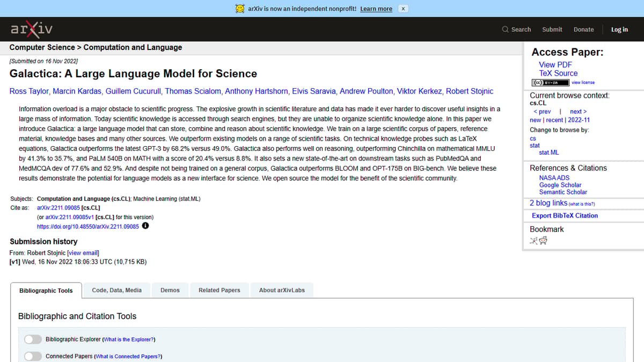This screenshot has width=644, height=362.
Task: Toggle the Connected Papers switch
Action: coord(33,356)
